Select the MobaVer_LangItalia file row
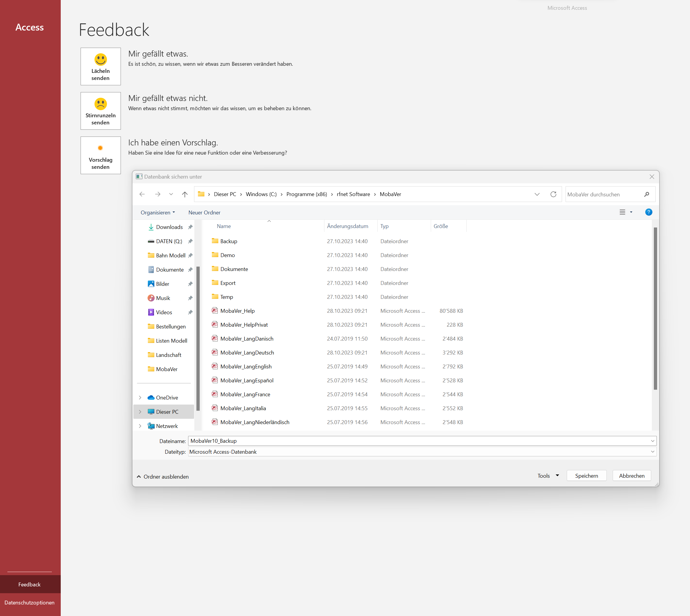 pos(337,408)
